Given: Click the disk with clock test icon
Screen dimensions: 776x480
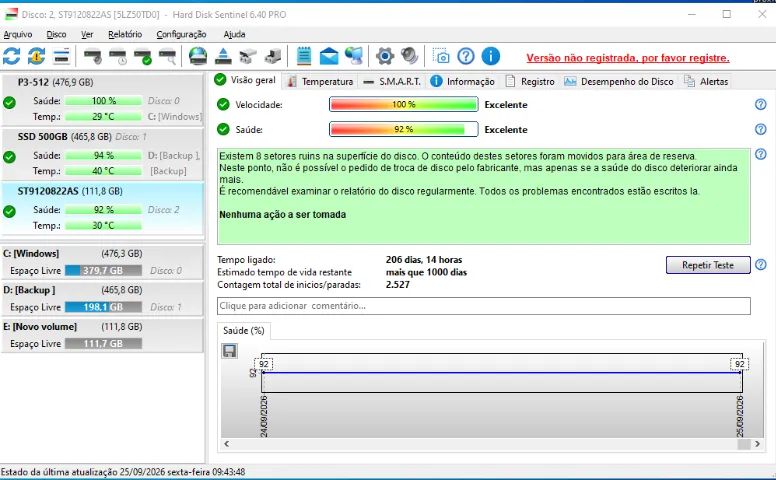Looking at the screenshot, I should [118, 56].
